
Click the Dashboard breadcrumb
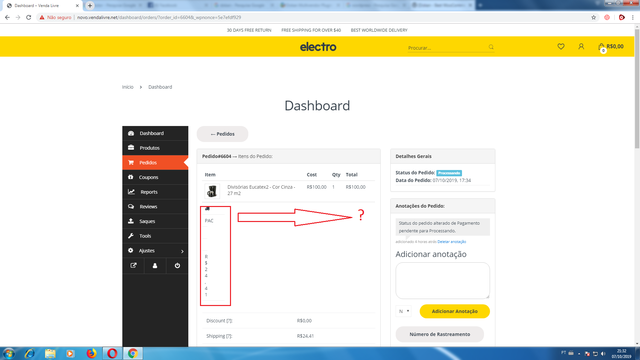[x=160, y=87]
